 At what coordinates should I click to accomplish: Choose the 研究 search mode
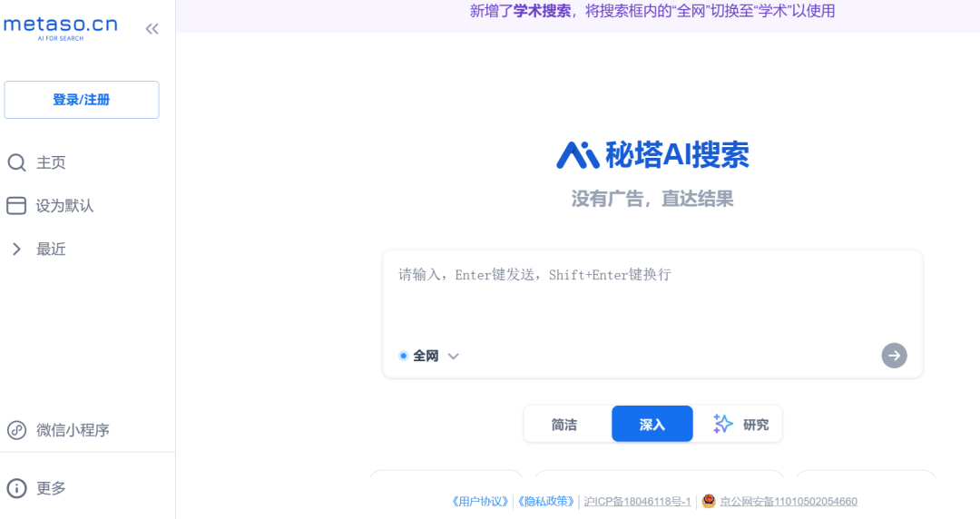740,425
